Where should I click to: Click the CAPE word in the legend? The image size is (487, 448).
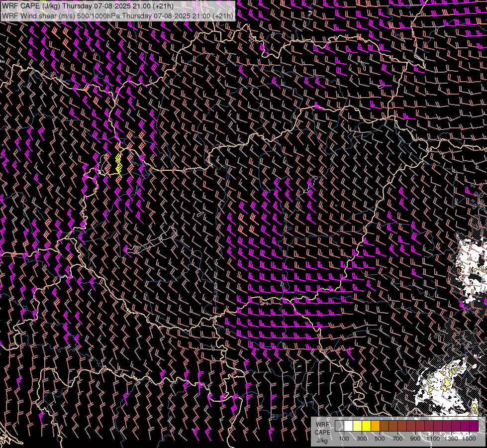(x=322, y=433)
